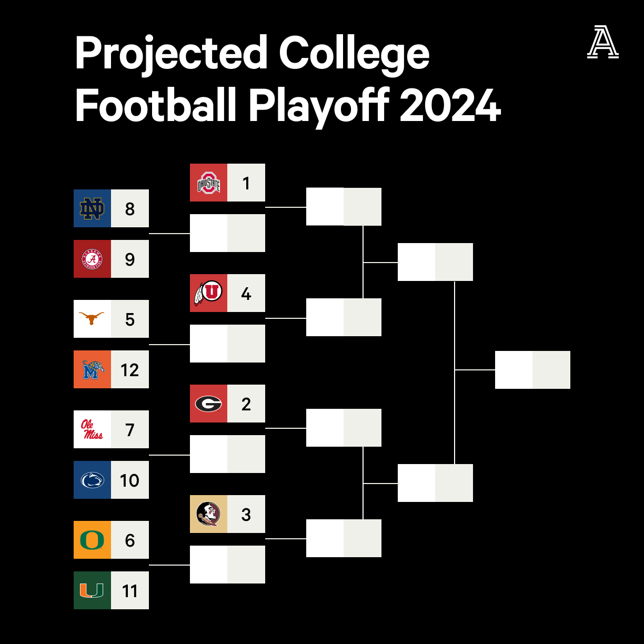Click the empty championship winner slot
The width and height of the screenshot is (644, 644).
coord(532,370)
